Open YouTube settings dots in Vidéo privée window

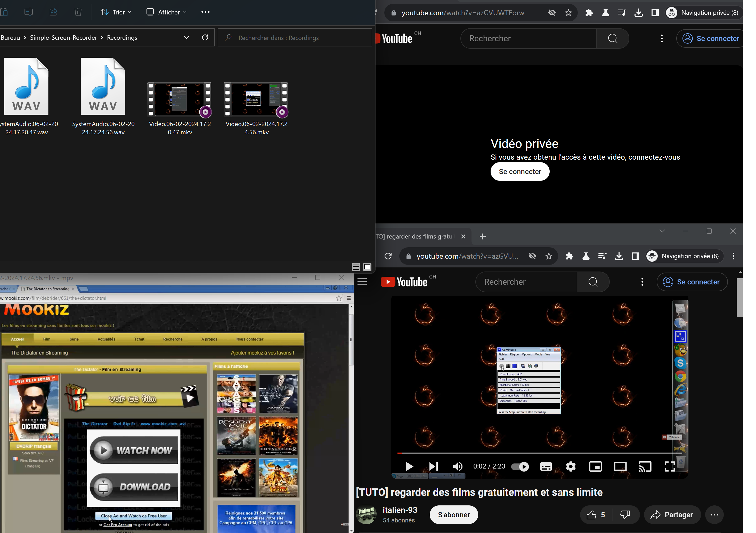click(662, 38)
